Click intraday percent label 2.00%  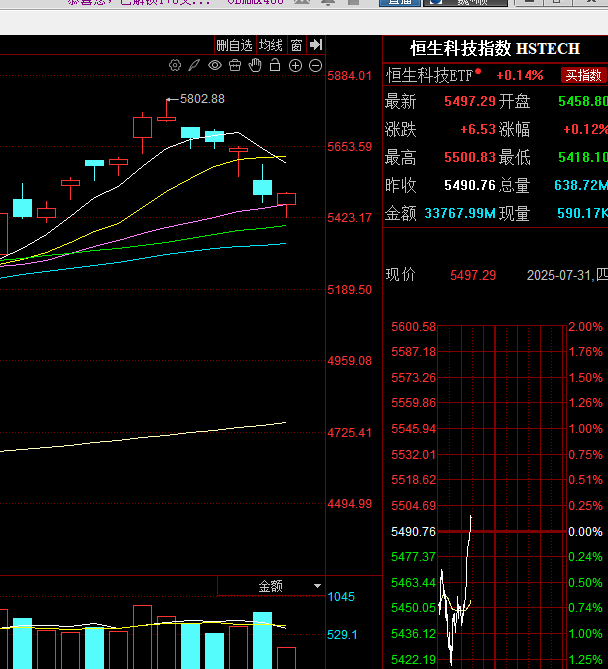click(x=585, y=327)
